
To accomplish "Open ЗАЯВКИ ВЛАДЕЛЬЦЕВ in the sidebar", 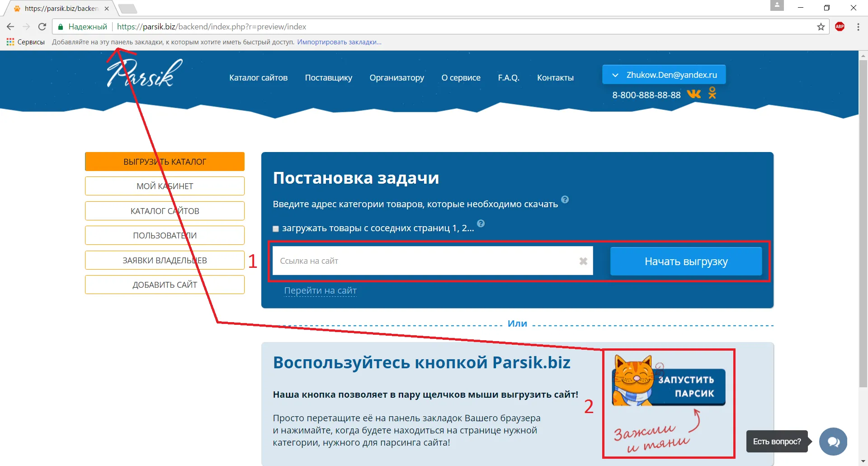I will click(x=165, y=260).
